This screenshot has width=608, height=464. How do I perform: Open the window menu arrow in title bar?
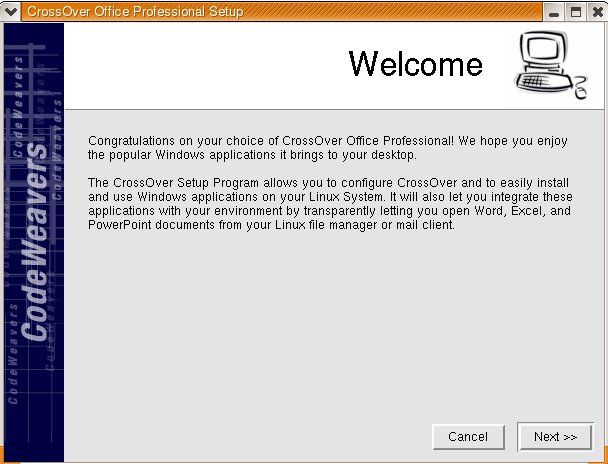(x=11, y=11)
